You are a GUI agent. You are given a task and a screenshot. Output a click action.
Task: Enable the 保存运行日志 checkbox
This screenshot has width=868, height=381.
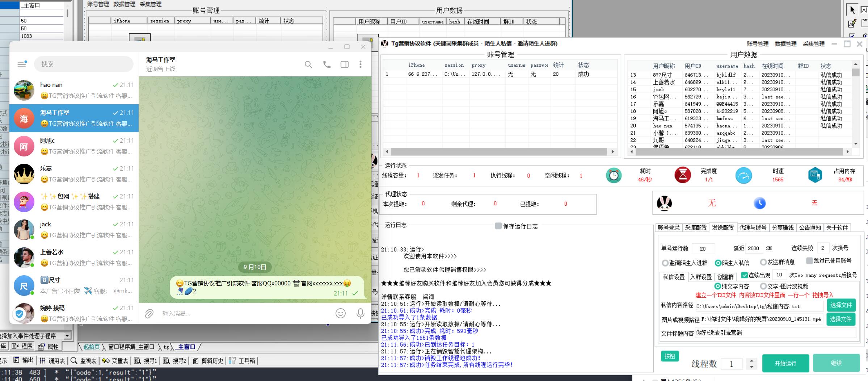(498, 226)
